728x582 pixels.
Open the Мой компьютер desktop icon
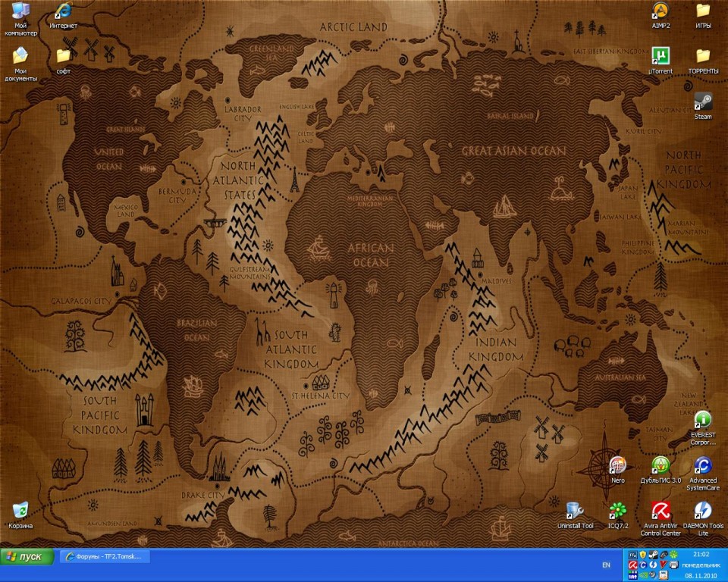coord(20,19)
